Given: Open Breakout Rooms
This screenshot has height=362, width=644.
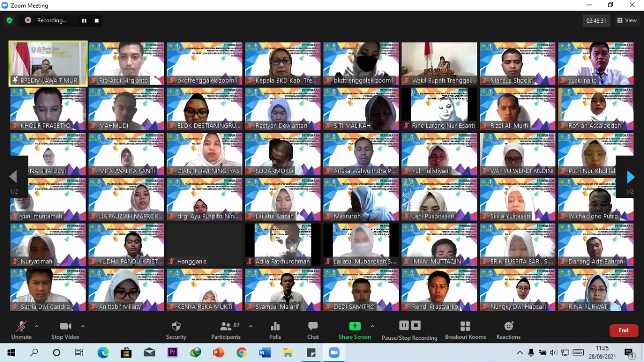Looking at the screenshot, I should [465, 330].
